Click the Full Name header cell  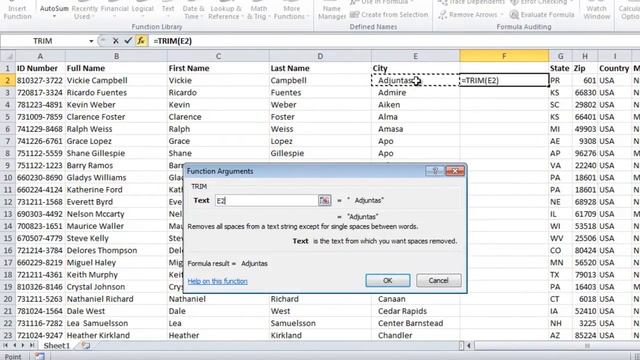coord(116,68)
